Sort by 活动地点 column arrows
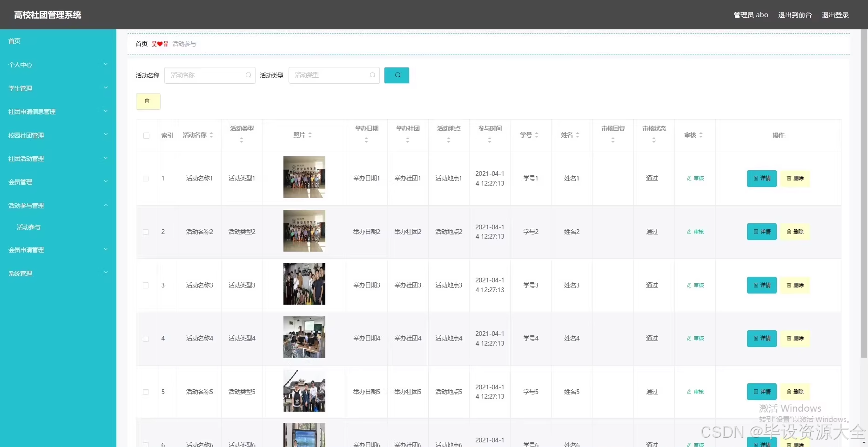The width and height of the screenshot is (868, 447). (449, 140)
